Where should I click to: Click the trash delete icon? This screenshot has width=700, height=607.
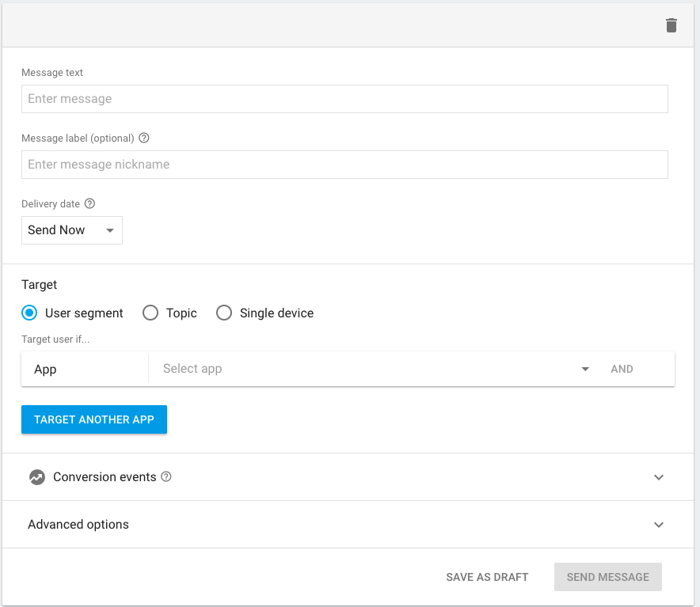671,25
